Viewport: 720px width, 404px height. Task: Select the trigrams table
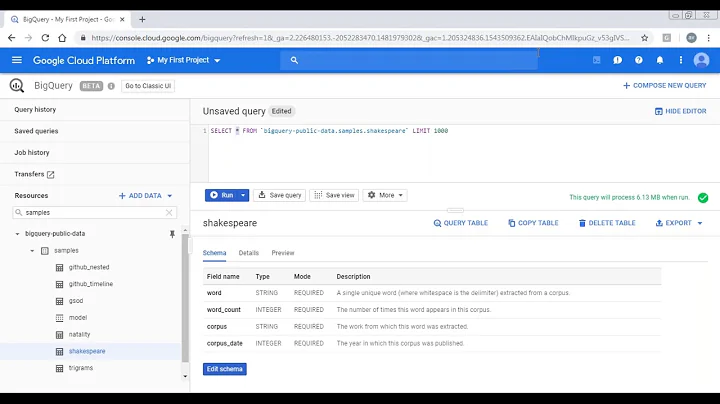[x=81, y=368]
